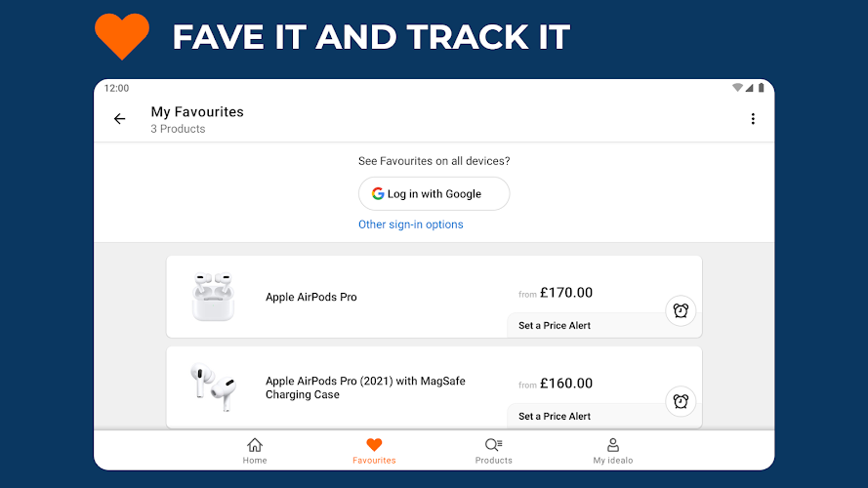Switch to the Products tab

pos(493,451)
